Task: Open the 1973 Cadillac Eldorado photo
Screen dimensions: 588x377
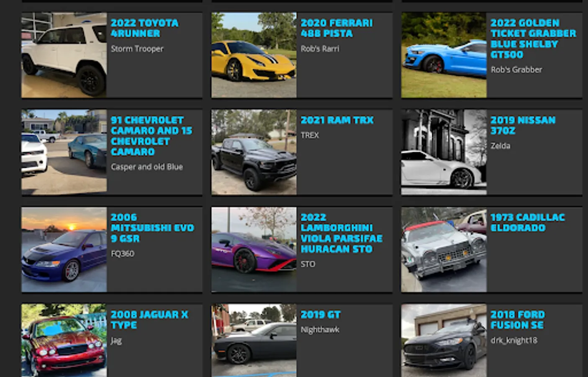Action: tap(444, 249)
